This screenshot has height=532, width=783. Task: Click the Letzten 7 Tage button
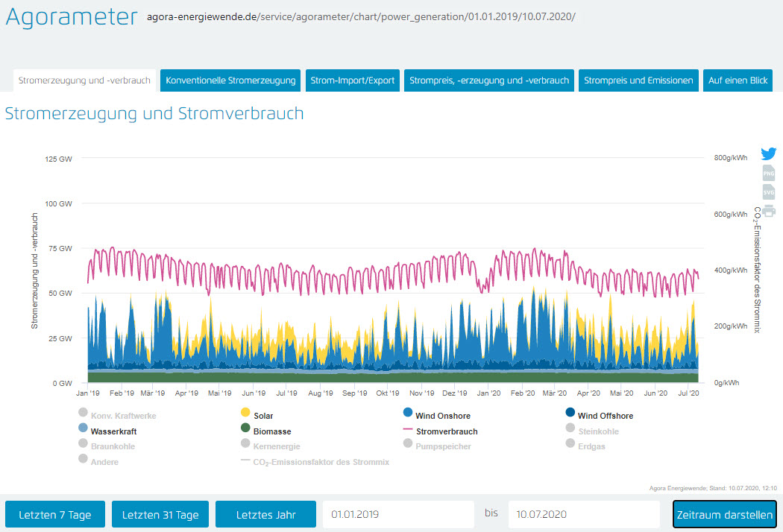[55, 515]
